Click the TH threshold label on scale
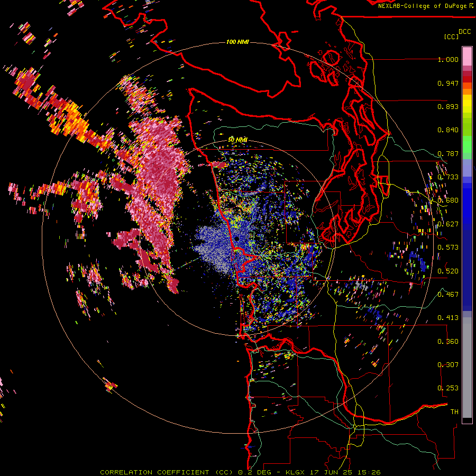Viewport: 476px width, 476px height. click(454, 412)
